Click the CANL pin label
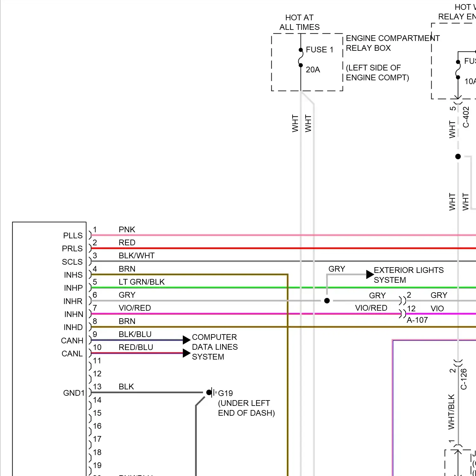Viewport: 476px width, 476px height. pyautogui.click(x=72, y=354)
